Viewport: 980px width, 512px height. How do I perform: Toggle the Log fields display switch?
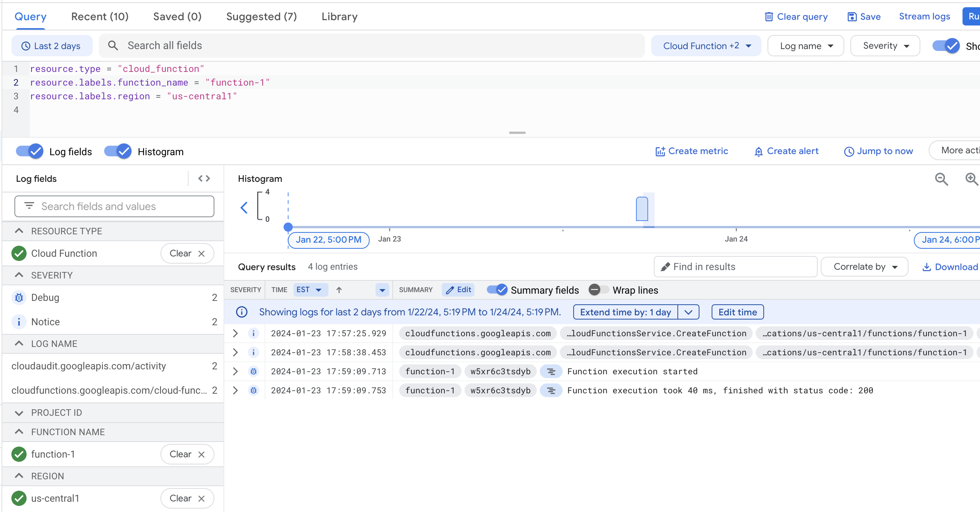[x=30, y=151]
